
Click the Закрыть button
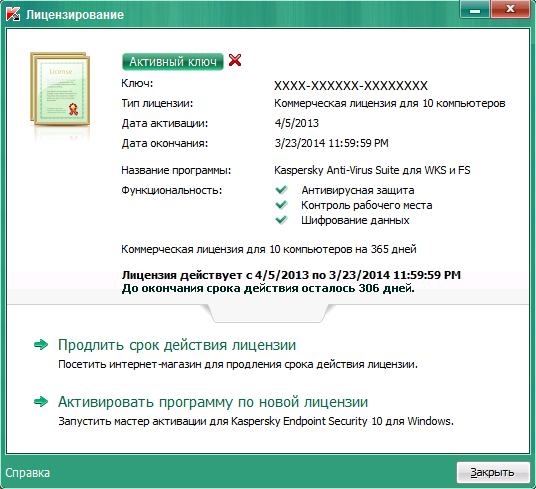(x=493, y=472)
